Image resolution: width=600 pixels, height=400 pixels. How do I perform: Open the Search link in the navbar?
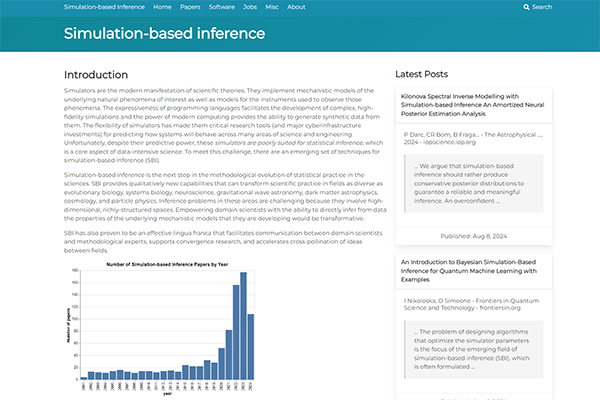[x=538, y=7]
